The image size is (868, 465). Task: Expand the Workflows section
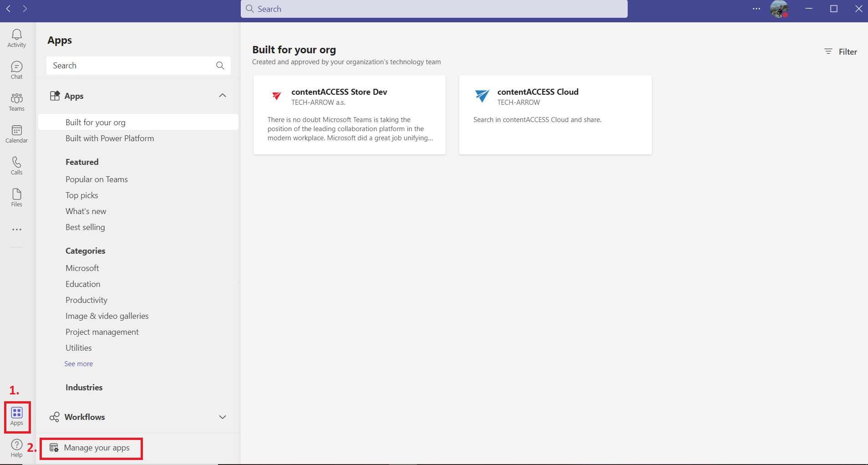click(x=222, y=417)
